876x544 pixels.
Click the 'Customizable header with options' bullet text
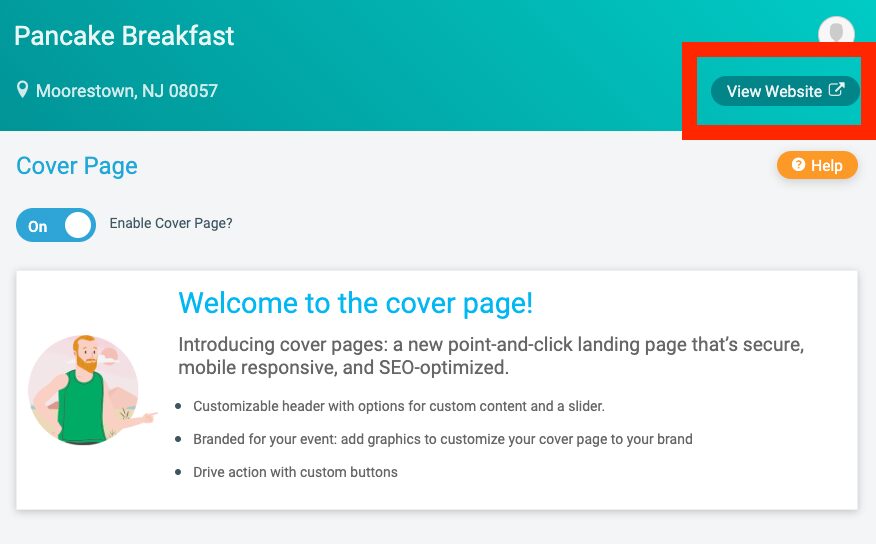click(x=399, y=406)
